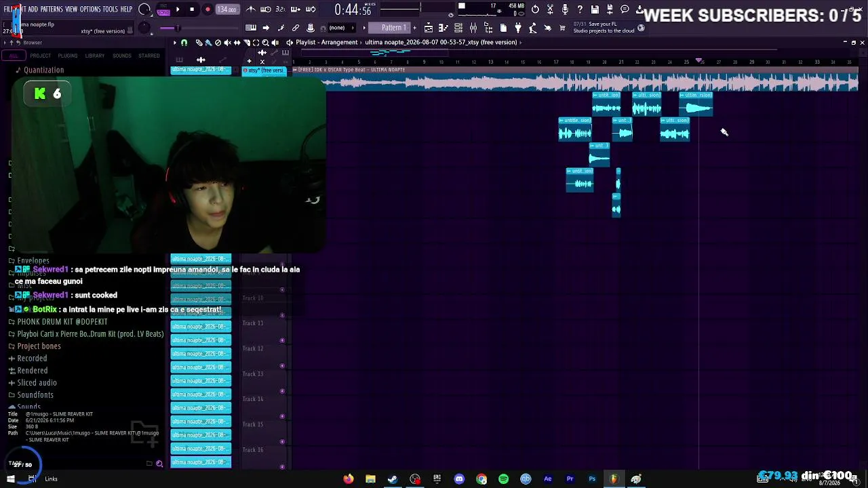Click the record button
The image size is (868, 488).
208,9
